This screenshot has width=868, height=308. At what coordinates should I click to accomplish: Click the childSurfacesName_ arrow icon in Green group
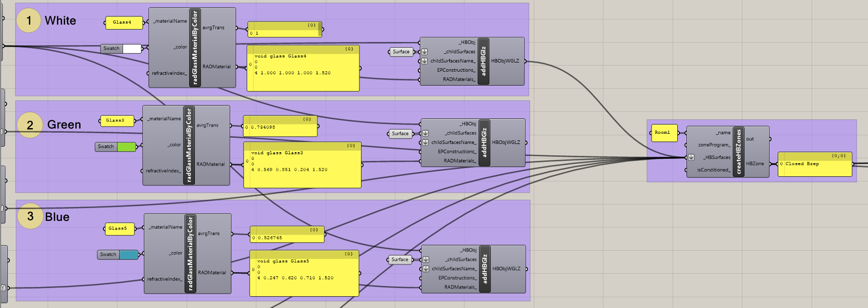click(426, 142)
